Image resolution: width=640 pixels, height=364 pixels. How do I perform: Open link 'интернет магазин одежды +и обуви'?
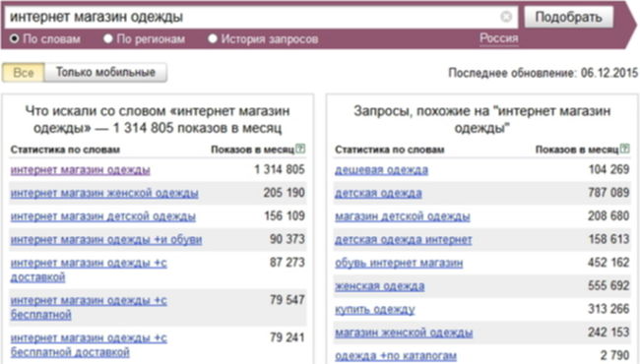[x=106, y=239]
